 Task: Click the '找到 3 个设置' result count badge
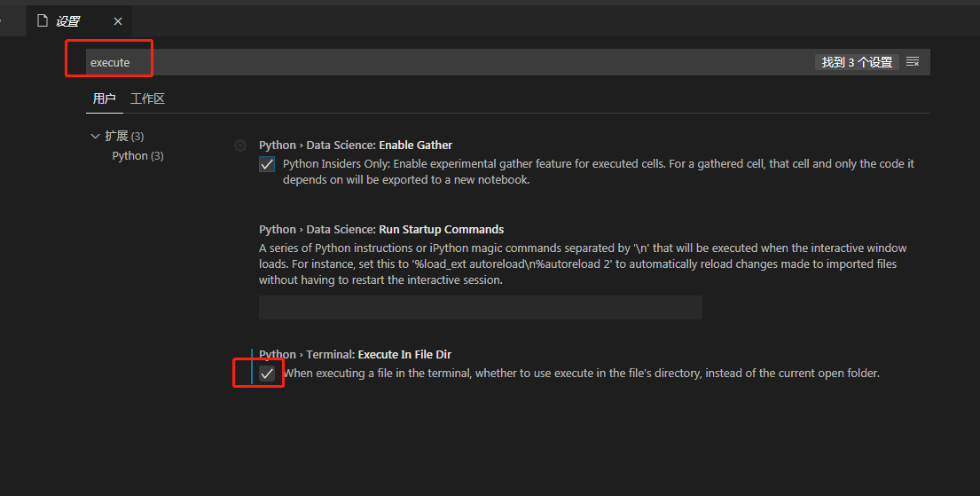point(857,62)
